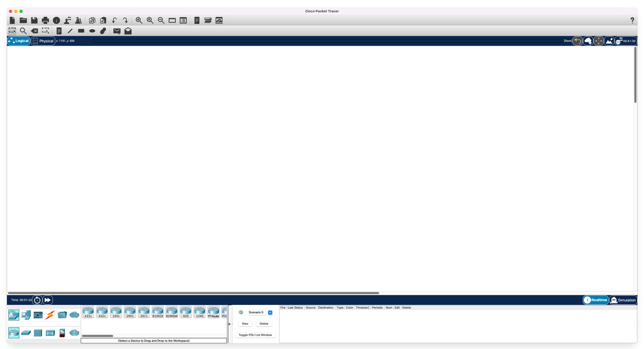Select the Draw Ellipse tool
This screenshot has width=644, height=349.
[92, 31]
